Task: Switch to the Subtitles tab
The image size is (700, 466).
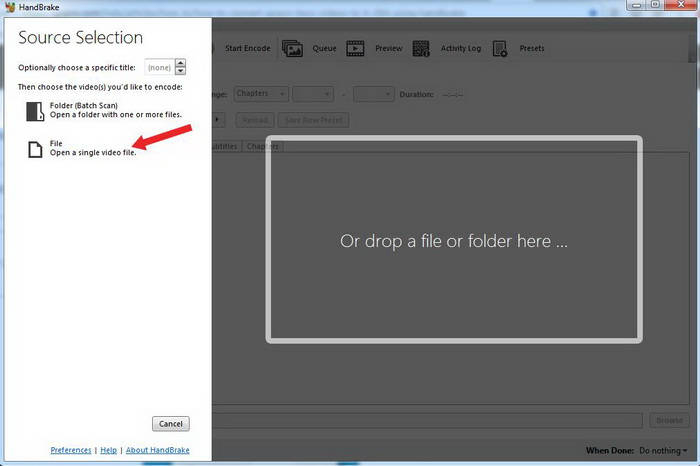Action: (x=226, y=146)
